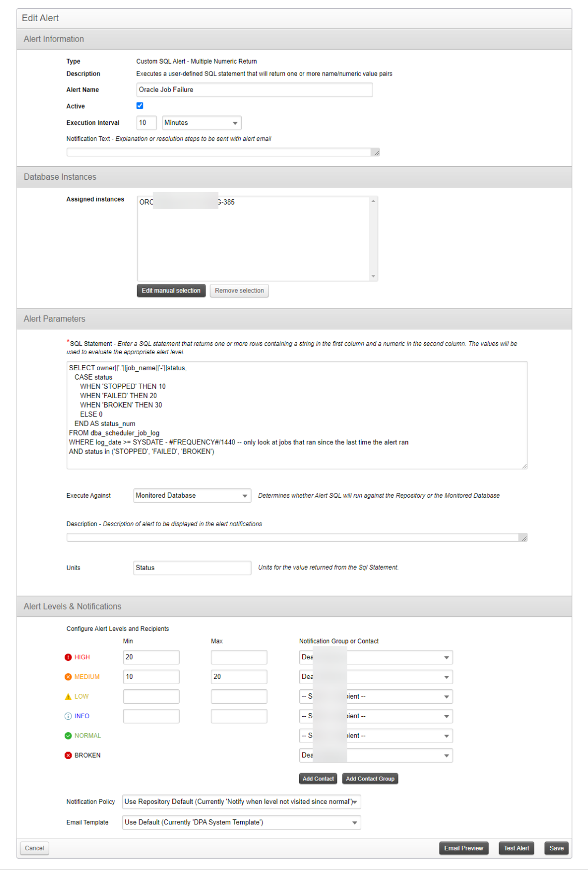
Task: Open the Email Template dropdown
Action: 241,822
